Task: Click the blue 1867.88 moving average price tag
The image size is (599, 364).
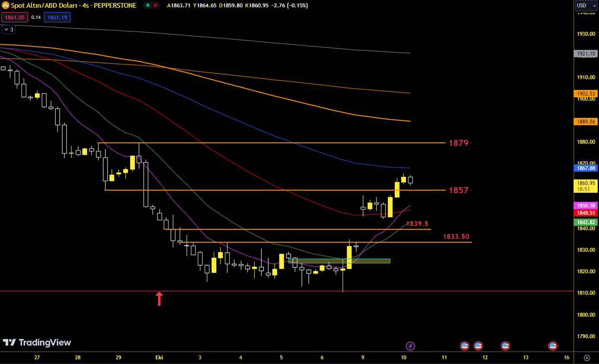Action: pos(585,168)
